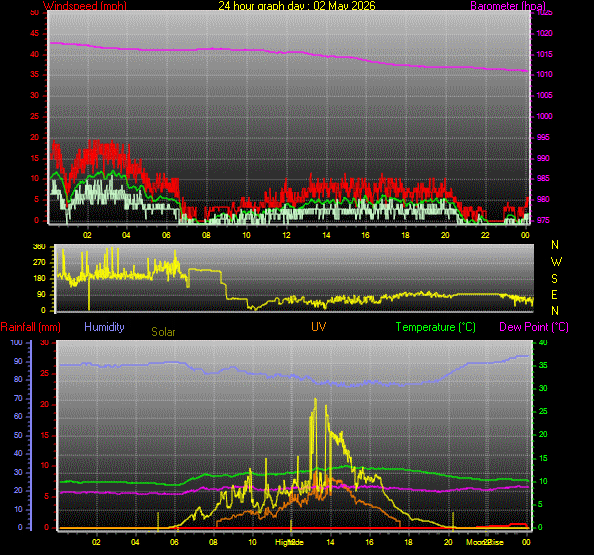The height and width of the screenshot is (555, 594).
Task: Click the '24 hour graph day : 02 May 2026' title
Action: pos(297,6)
